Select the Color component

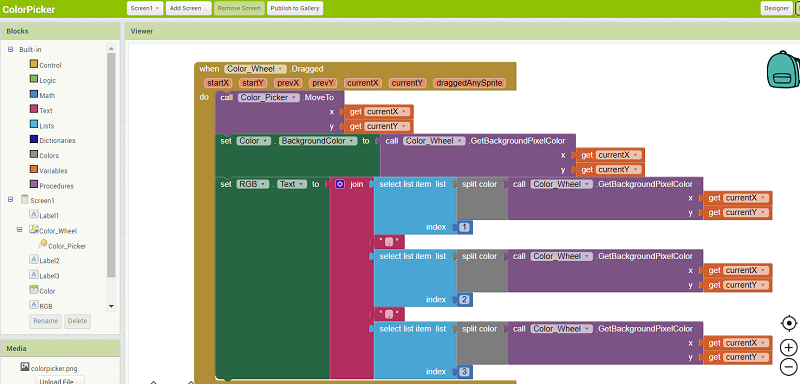point(42,291)
